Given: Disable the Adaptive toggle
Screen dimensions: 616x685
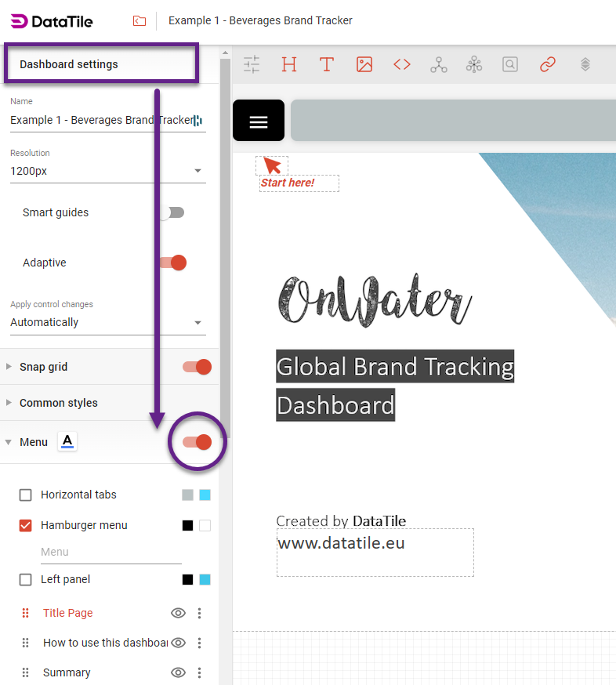Looking at the screenshot, I should click(x=172, y=263).
